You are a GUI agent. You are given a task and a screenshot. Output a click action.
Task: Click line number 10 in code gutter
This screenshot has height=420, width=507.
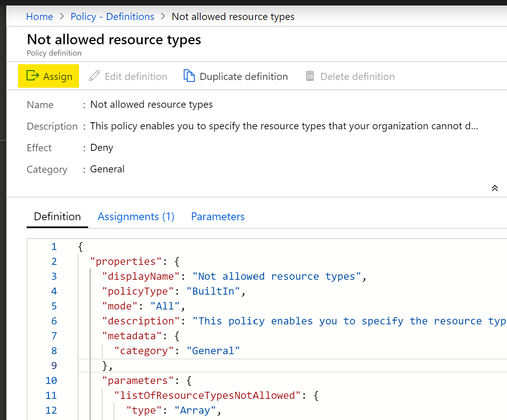click(51, 381)
